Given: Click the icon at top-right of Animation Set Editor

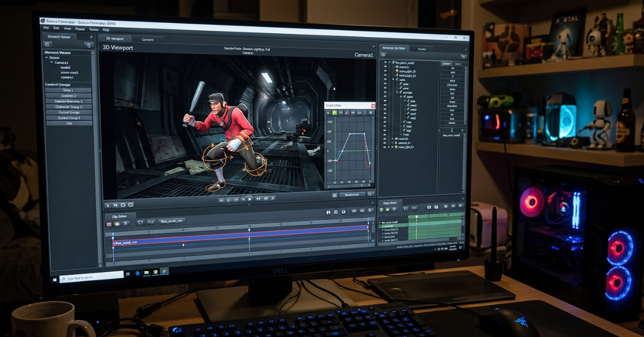Looking at the screenshot, I should click(464, 57).
